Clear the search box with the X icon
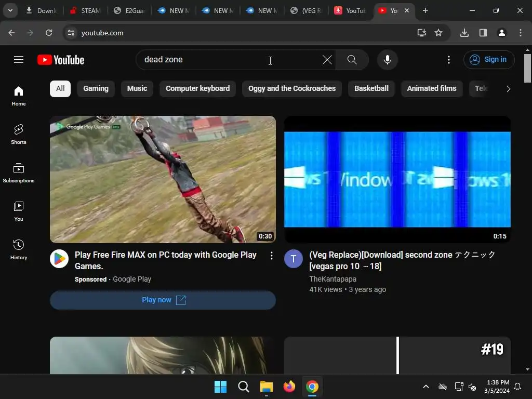The height and width of the screenshot is (399, 532). [x=327, y=60]
